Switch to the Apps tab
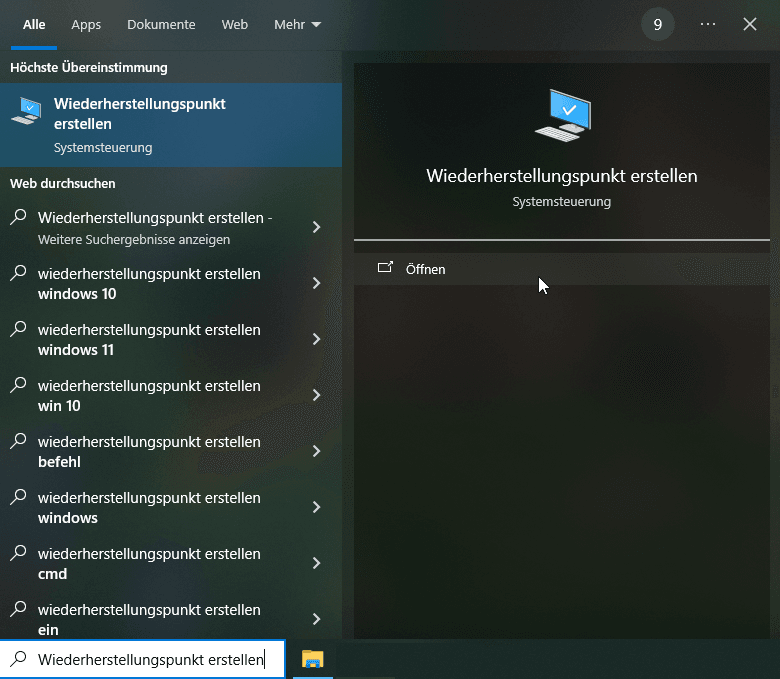Screen dimensions: 780x679 coord(86,24)
